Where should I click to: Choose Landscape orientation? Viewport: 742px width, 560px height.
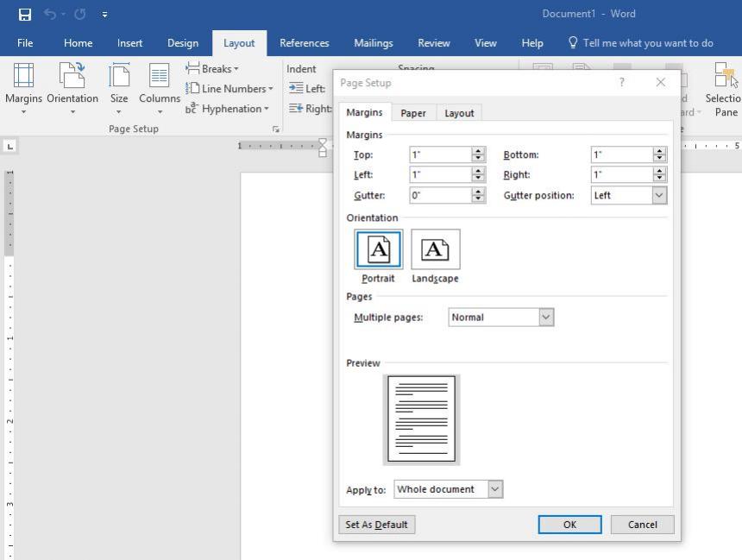click(436, 249)
